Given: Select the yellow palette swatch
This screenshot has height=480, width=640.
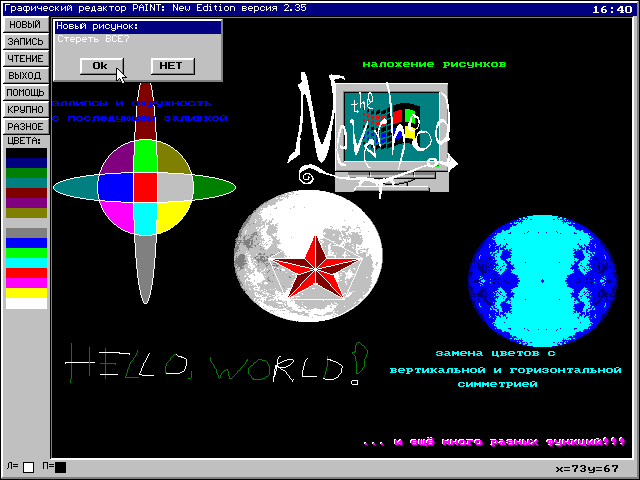Looking at the screenshot, I should (26, 293).
